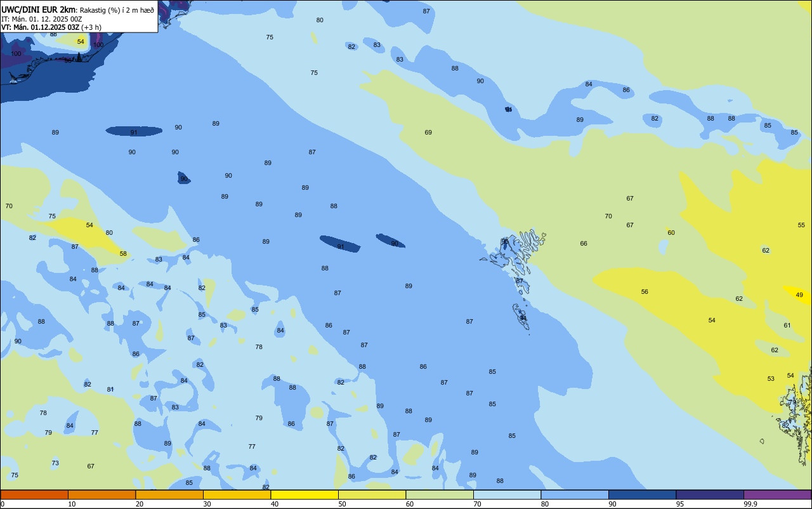Click the 'IT: Mán. 01. 12. 2025 00Z' line
The image size is (812, 509).
(42, 19)
